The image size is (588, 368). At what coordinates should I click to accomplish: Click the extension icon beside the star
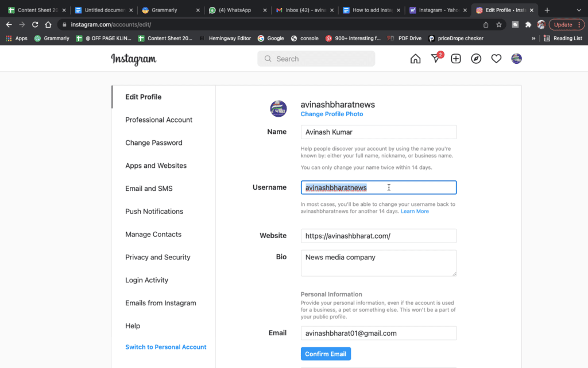[515, 24]
